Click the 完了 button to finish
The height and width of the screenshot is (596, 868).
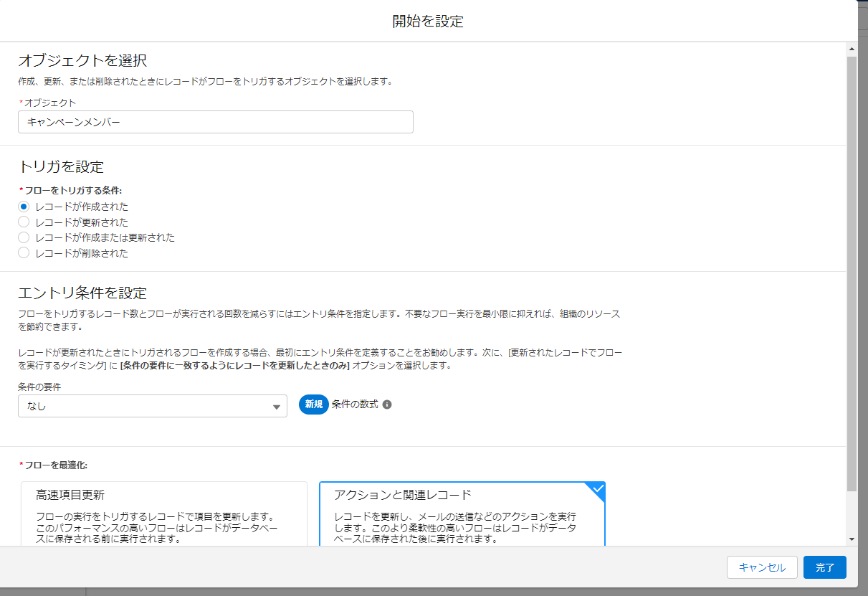coord(824,567)
